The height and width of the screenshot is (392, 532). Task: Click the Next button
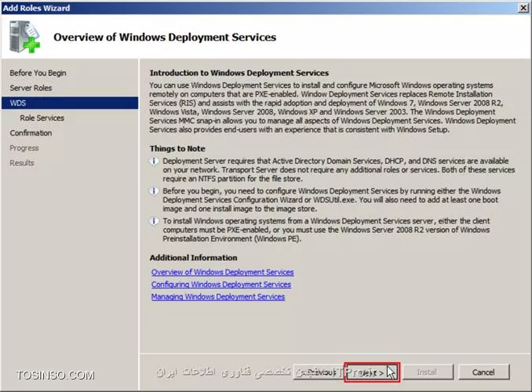click(372, 372)
